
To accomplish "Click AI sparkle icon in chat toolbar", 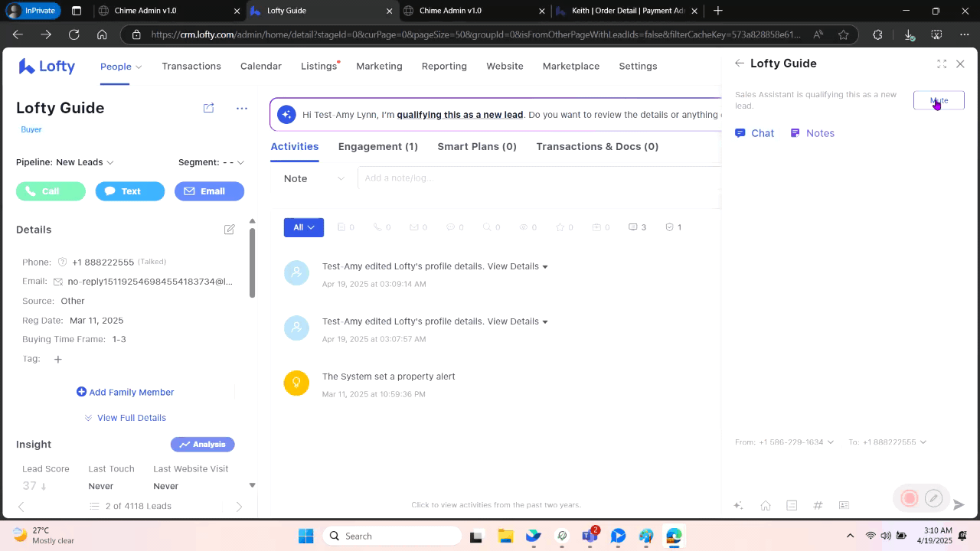I will (738, 505).
